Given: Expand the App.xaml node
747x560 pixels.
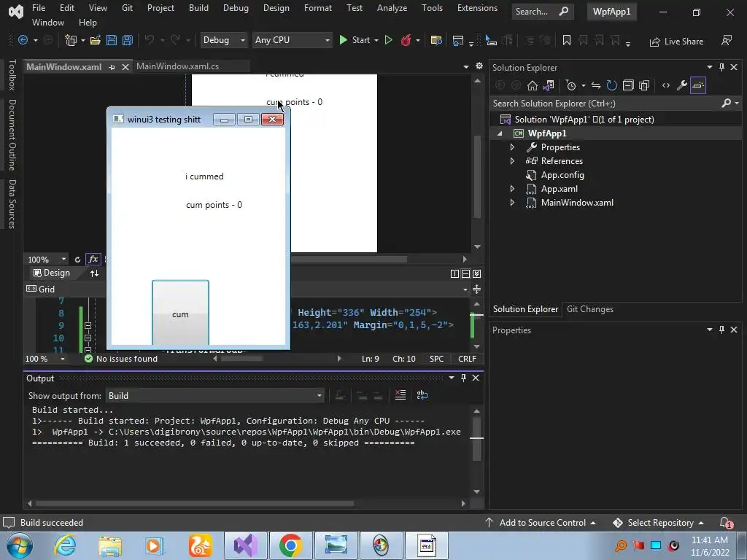Looking at the screenshot, I should (x=512, y=189).
